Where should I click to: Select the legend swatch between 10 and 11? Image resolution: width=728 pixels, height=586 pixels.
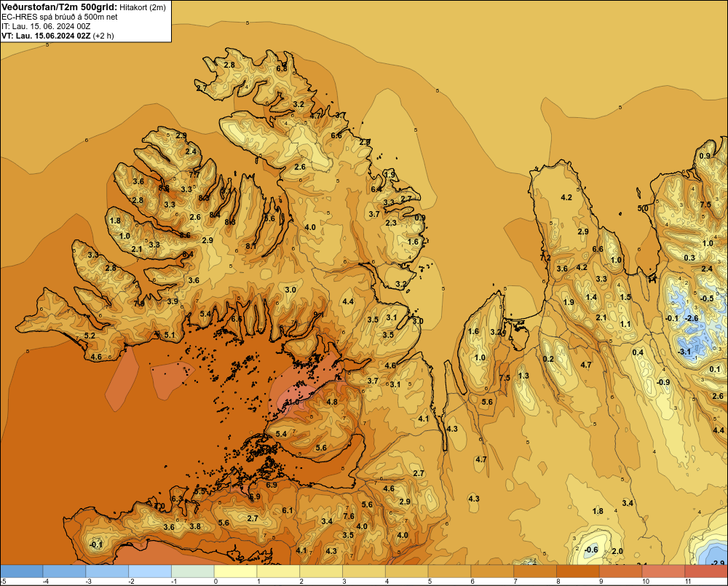tap(663, 571)
